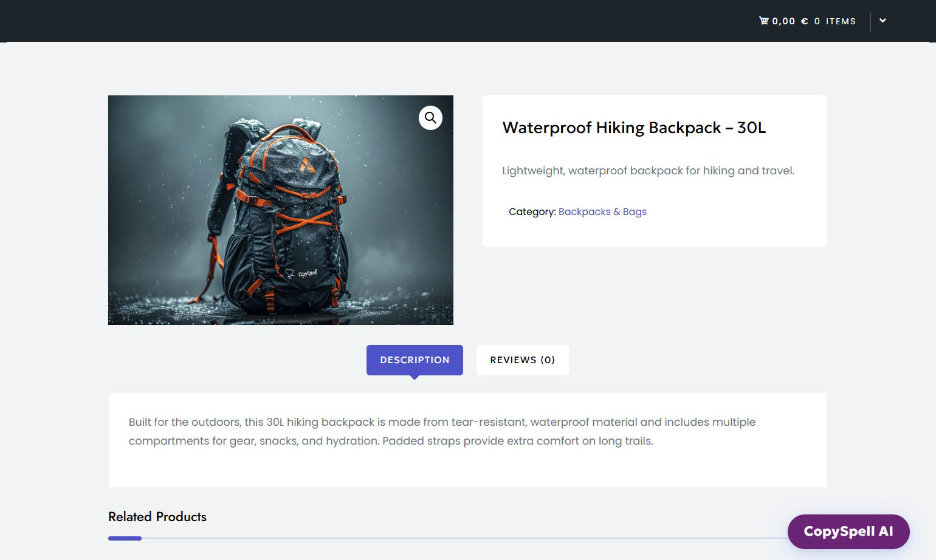Screen dimensions: 936x560
Task: Open the Backpacks & Bags category link
Action: pyautogui.click(x=602, y=211)
